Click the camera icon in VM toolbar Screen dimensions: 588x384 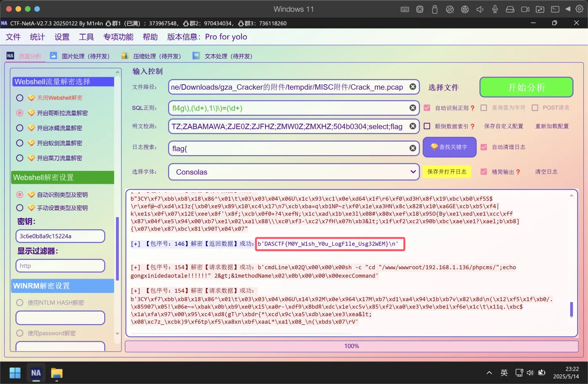[525, 9]
